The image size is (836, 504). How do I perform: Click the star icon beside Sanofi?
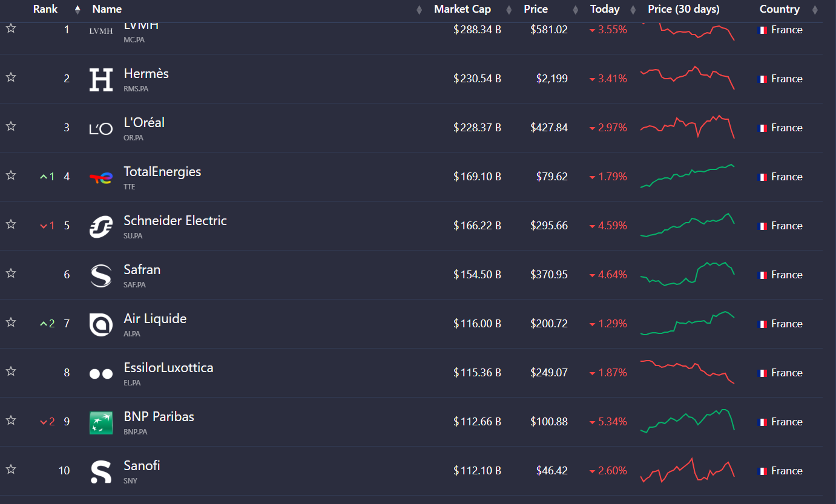11,470
